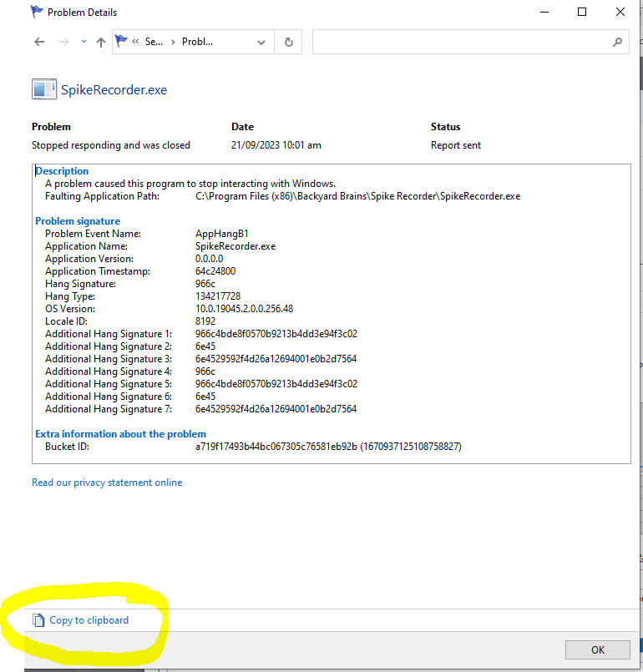Click OS Version value 10.0.19045.2.0.0.256.48
Screen dimensions: 643x672
(x=245, y=309)
